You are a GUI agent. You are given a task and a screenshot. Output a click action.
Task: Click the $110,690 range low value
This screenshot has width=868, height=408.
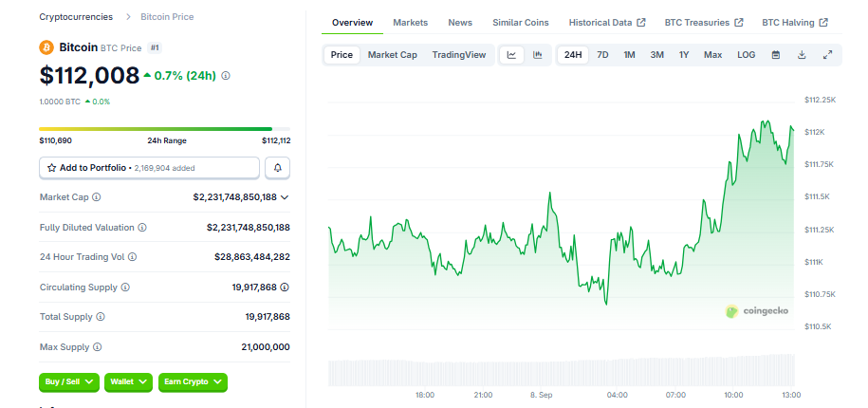click(x=55, y=140)
